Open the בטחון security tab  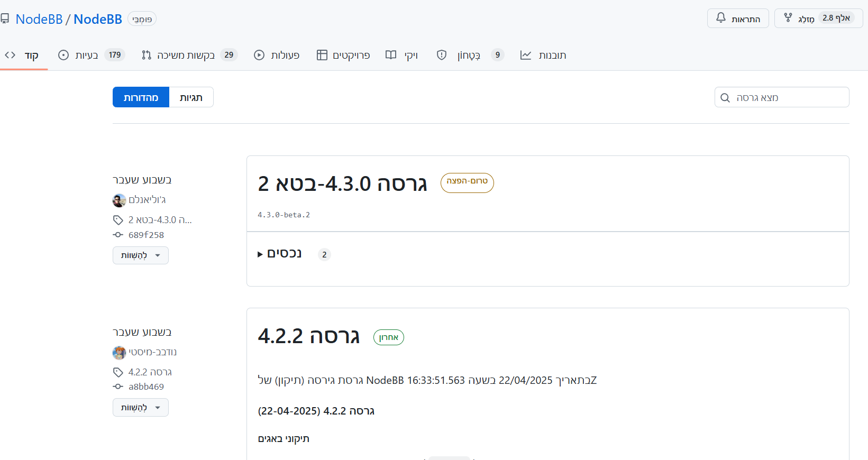(x=470, y=55)
